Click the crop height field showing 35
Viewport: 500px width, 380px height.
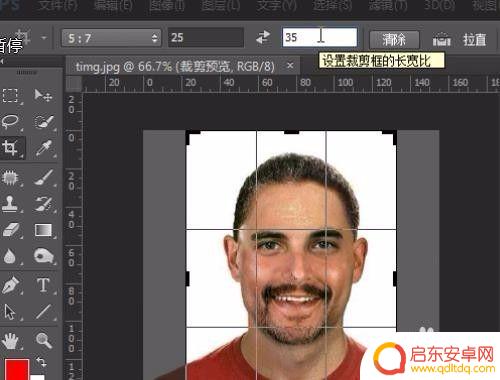pyautogui.click(x=320, y=37)
